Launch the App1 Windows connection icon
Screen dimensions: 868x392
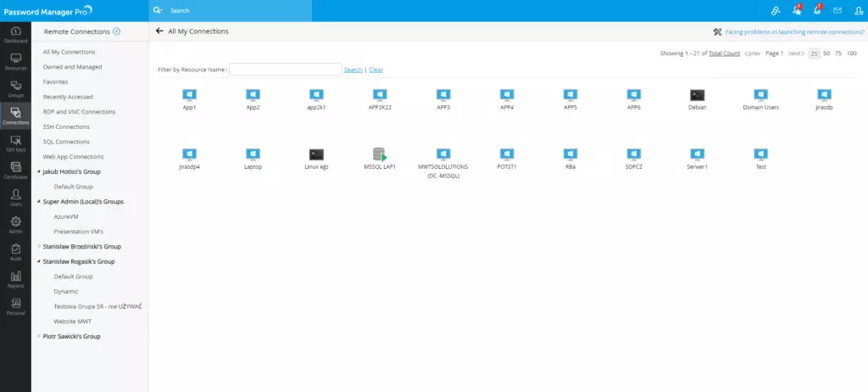[x=189, y=95]
